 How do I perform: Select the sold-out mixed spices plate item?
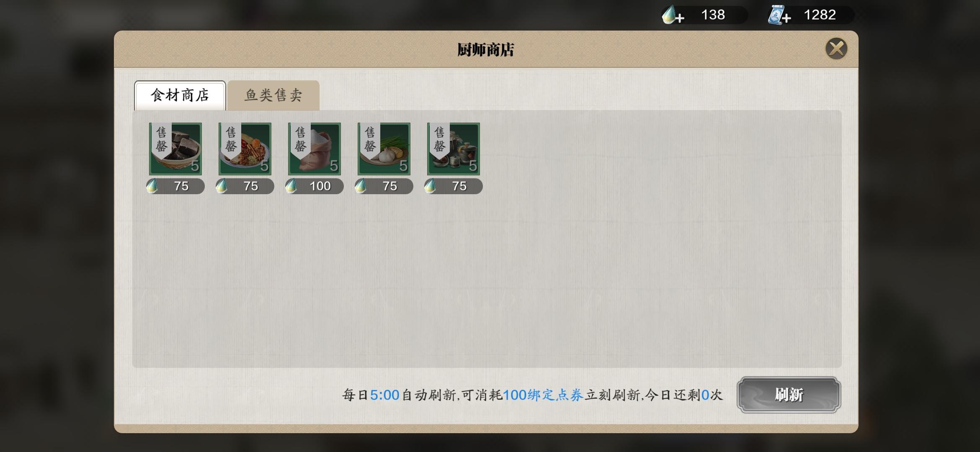[x=245, y=149]
